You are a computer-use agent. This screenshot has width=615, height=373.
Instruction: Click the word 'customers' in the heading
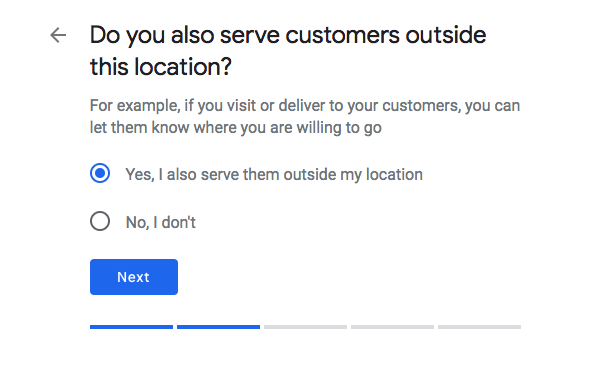[x=342, y=35]
